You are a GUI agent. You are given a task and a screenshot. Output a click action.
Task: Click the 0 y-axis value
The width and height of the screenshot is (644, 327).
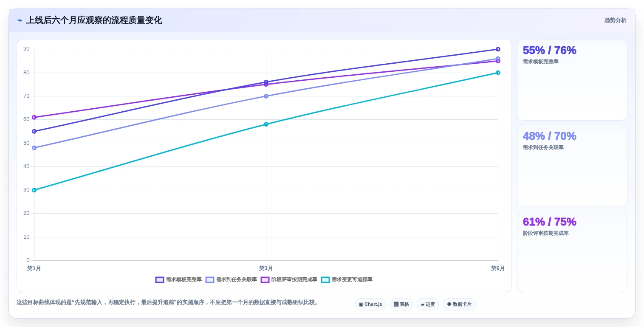click(x=28, y=260)
